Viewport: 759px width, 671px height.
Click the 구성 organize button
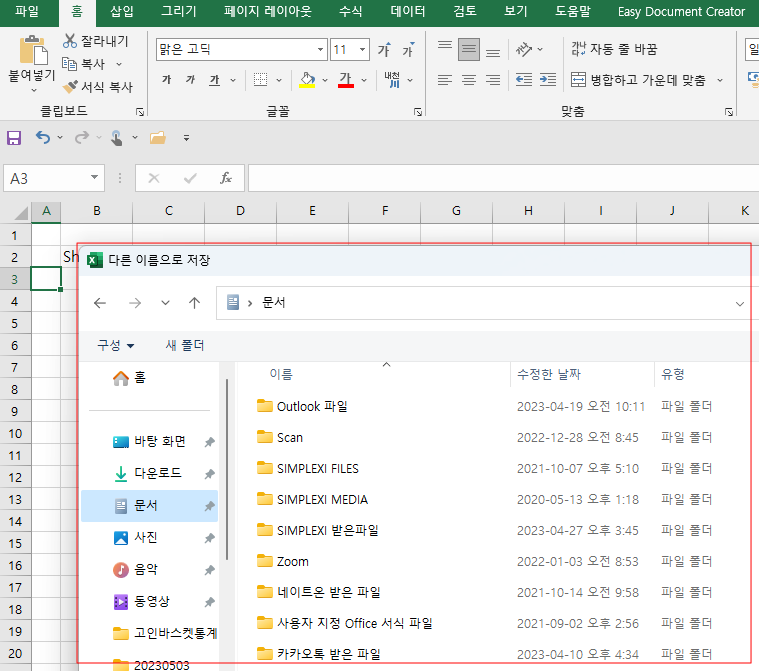click(116, 345)
